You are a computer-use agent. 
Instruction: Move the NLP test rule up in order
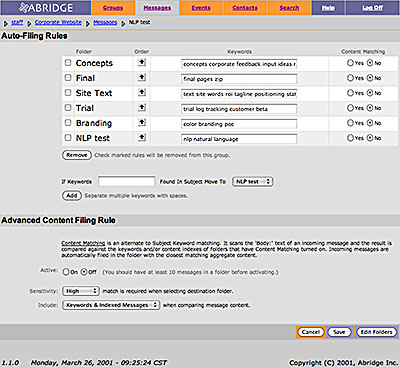[142, 137]
